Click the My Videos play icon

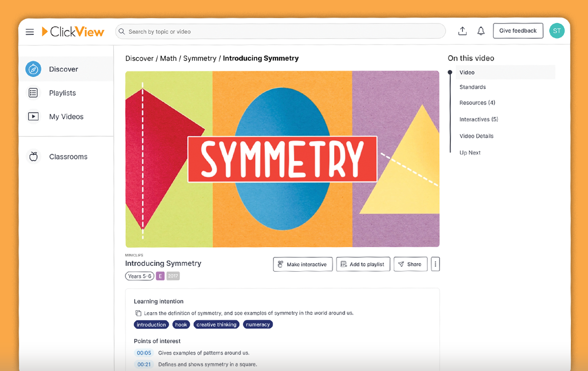click(x=33, y=116)
